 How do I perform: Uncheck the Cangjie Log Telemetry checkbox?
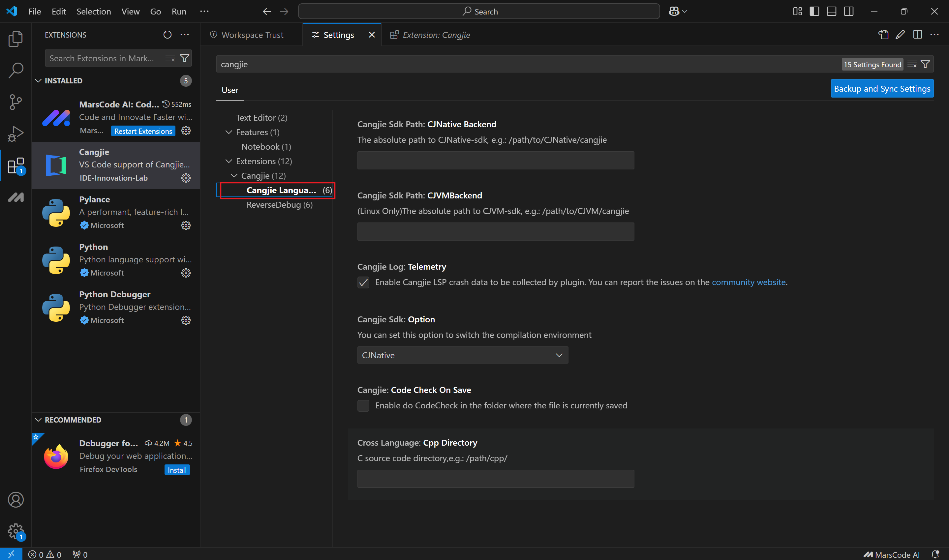[363, 282]
